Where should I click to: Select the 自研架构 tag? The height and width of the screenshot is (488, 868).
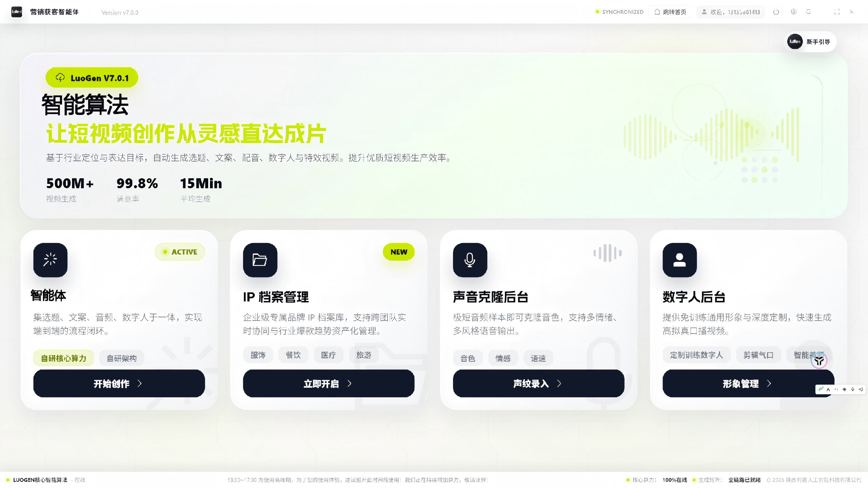coord(122,358)
